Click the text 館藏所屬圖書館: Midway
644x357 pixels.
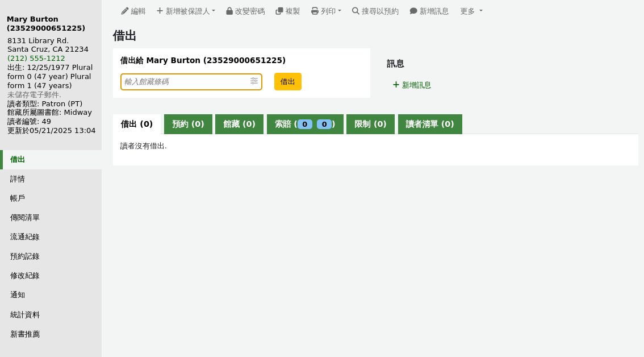coord(50,113)
